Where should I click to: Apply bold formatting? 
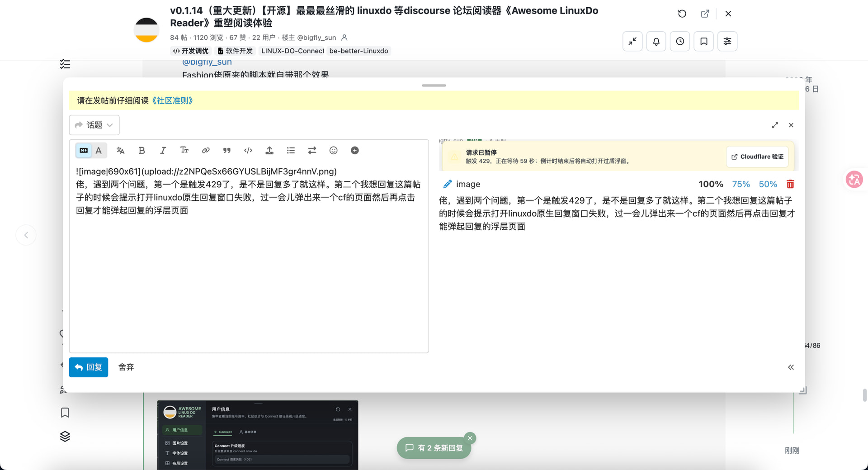coord(142,151)
